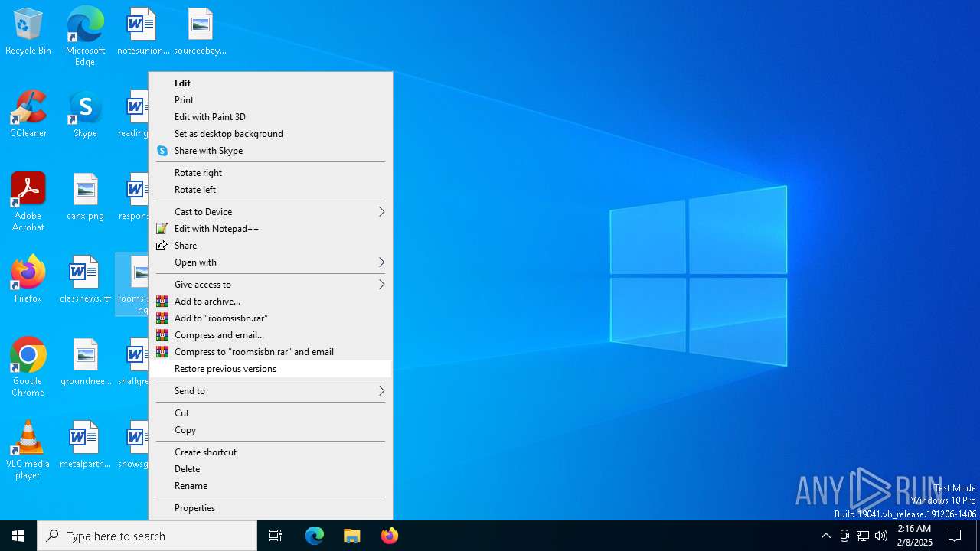Select the Adobe Acrobat desktop shortcut
The height and width of the screenshot is (551, 980).
28,202
